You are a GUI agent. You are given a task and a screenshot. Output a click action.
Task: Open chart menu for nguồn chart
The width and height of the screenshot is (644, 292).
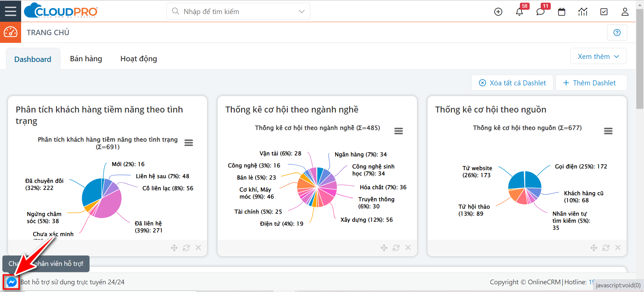[x=608, y=131]
